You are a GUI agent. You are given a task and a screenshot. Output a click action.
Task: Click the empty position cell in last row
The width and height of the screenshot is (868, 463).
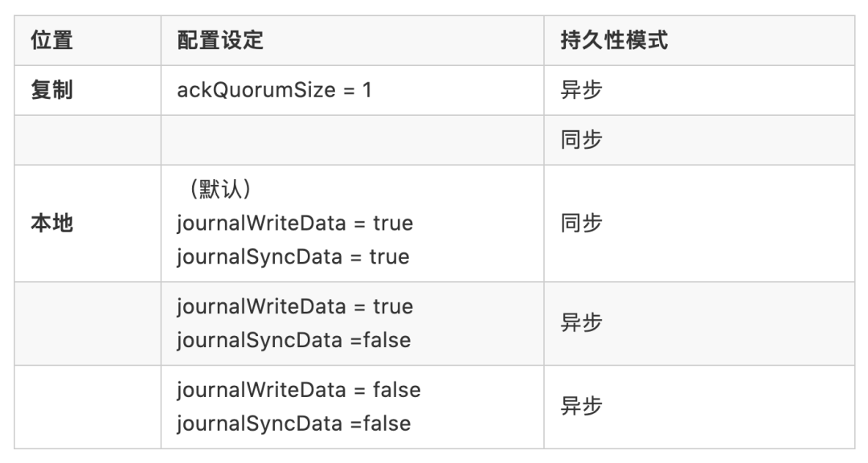[x=88, y=407]
